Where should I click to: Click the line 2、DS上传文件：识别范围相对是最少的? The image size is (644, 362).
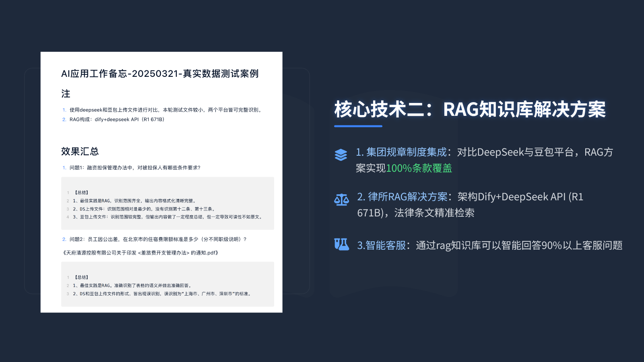144,209
